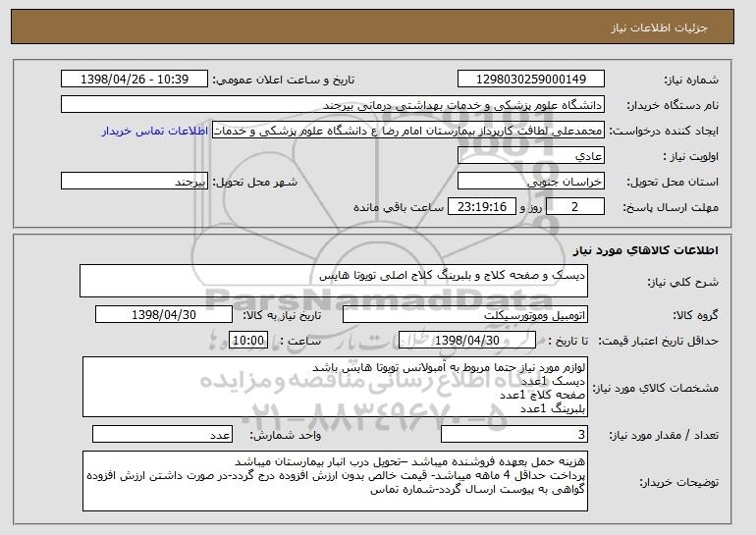Click the label مشخصات کالای مورد نیاز

pos(655,388)
